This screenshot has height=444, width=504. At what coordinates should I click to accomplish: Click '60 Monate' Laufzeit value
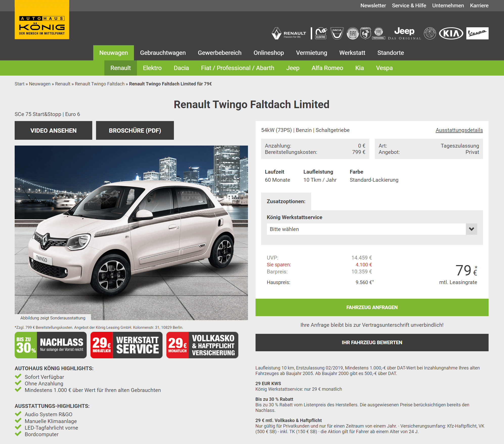pyautogui.click(x=277, y=180)
